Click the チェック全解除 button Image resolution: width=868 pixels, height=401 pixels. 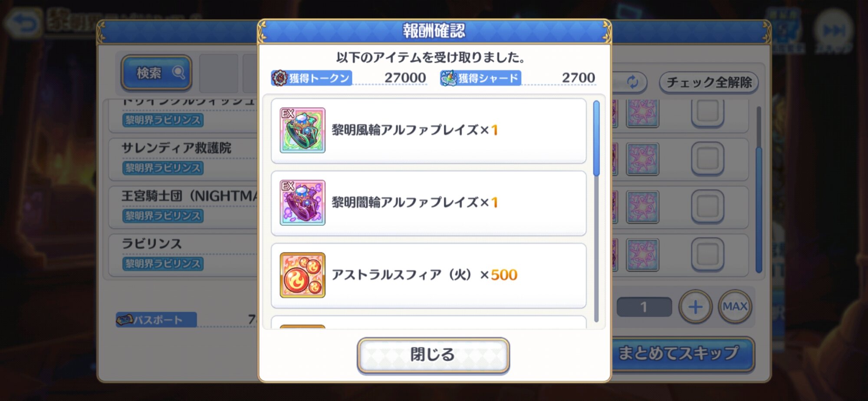[x=709, y=82]
